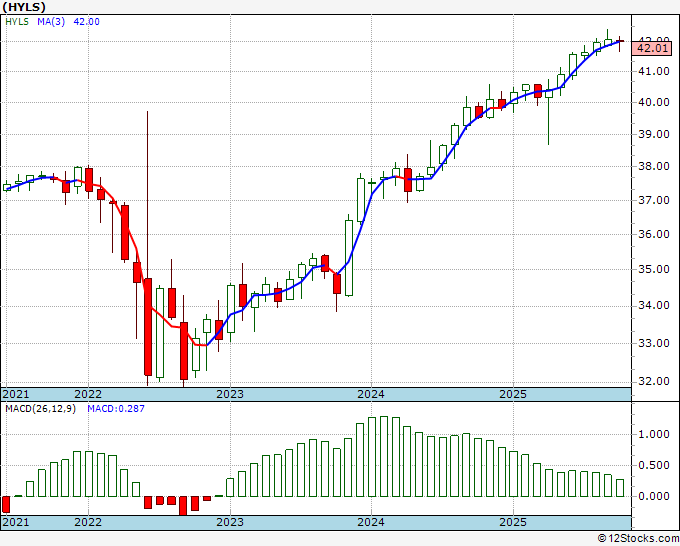680x546 pixels.
Task: Click the last green MACD histogram bar
Action: point(620,488)
